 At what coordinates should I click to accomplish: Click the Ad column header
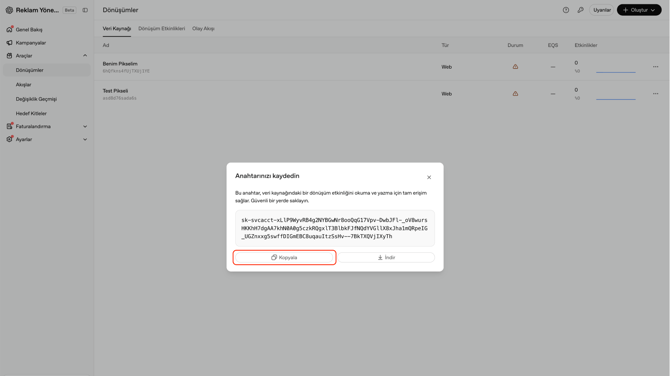pyautogui.click(x=106, y=45)
